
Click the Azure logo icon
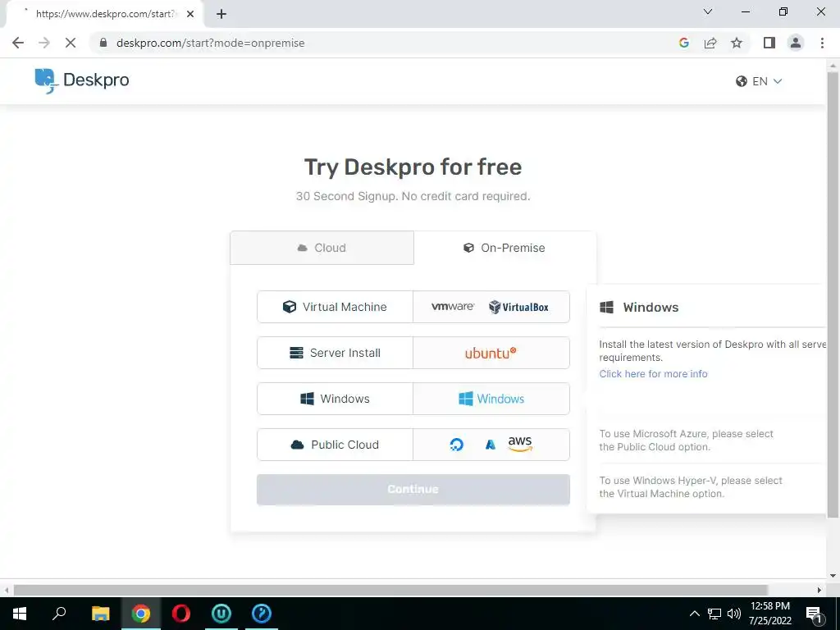491,445
